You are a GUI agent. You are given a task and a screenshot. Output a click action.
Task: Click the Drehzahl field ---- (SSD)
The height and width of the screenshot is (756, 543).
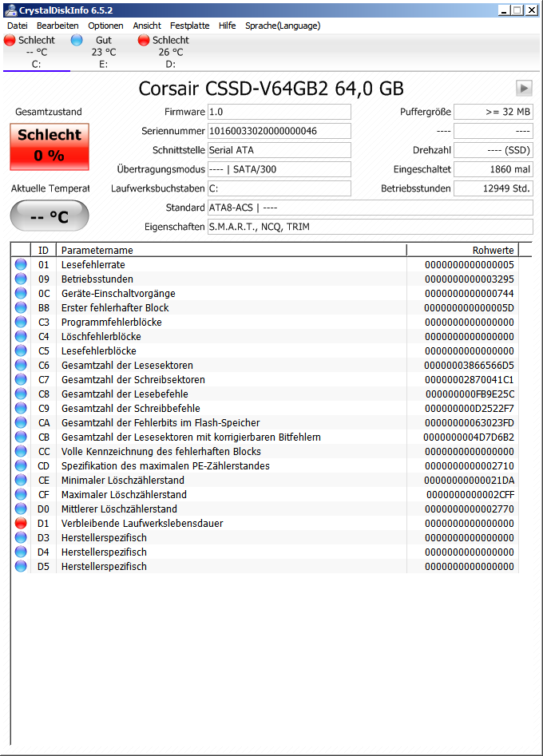[493, 150]
